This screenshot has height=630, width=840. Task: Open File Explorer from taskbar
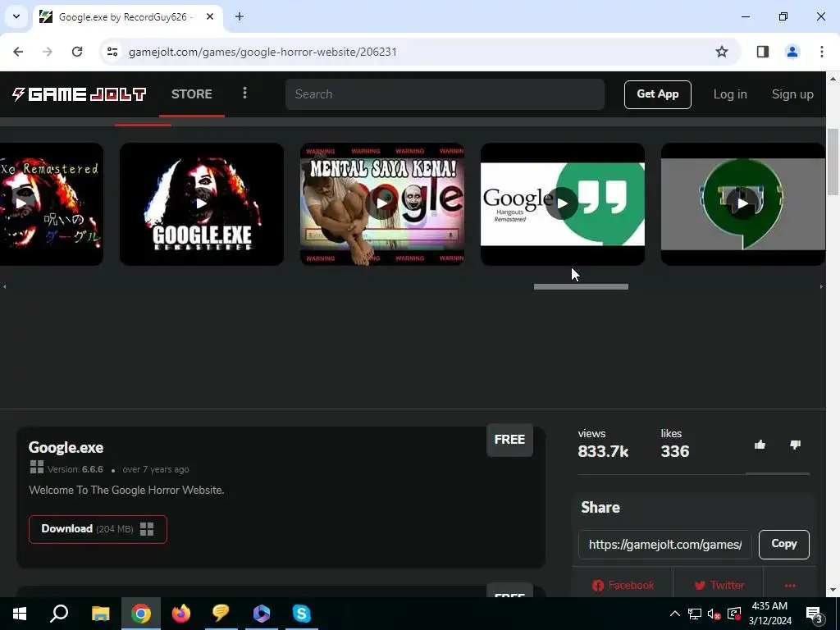[x=101, y=614]
